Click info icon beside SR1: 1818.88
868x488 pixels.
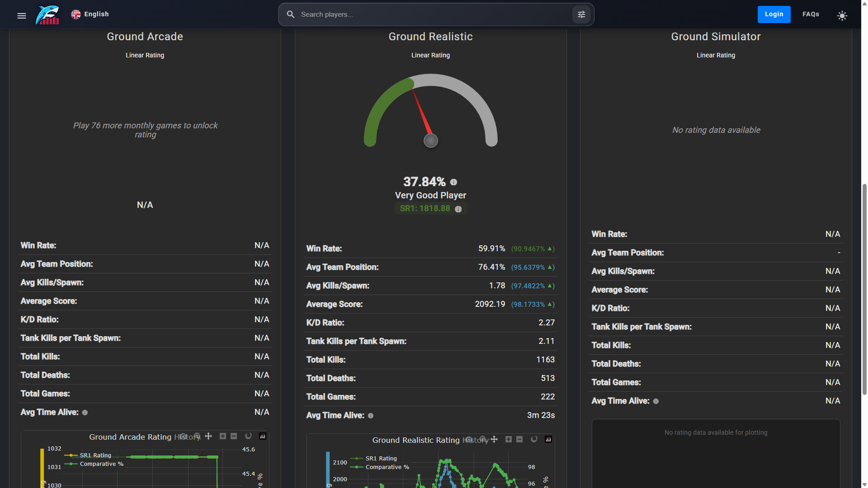click(x=458, y=209)
